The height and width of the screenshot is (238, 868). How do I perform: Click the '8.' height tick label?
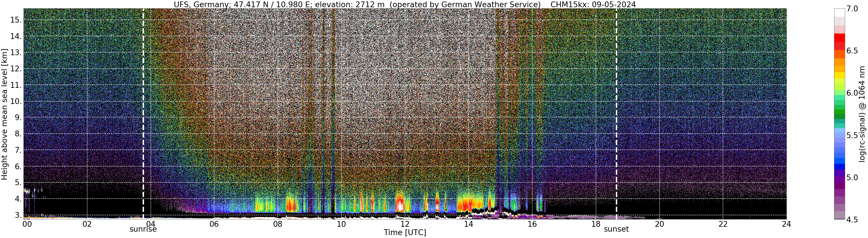(18, 134)
